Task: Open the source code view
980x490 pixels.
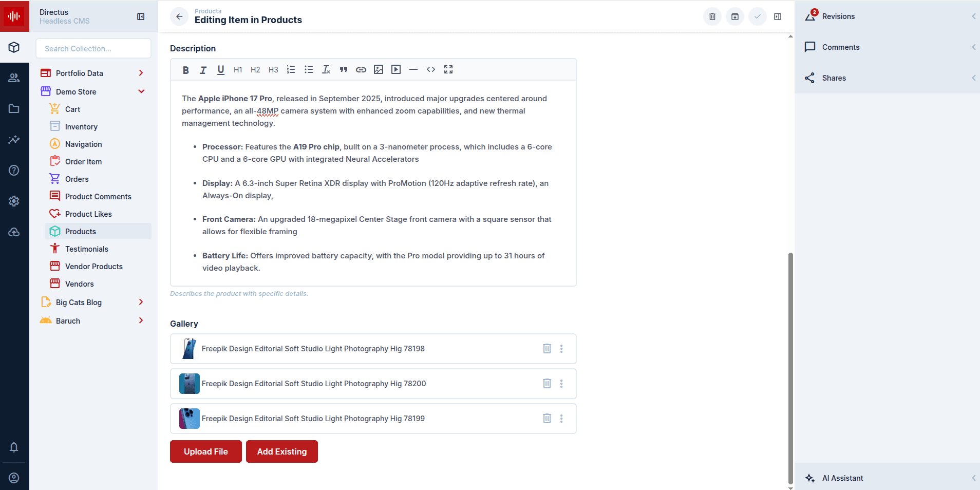Action: (x=431, y=70)
